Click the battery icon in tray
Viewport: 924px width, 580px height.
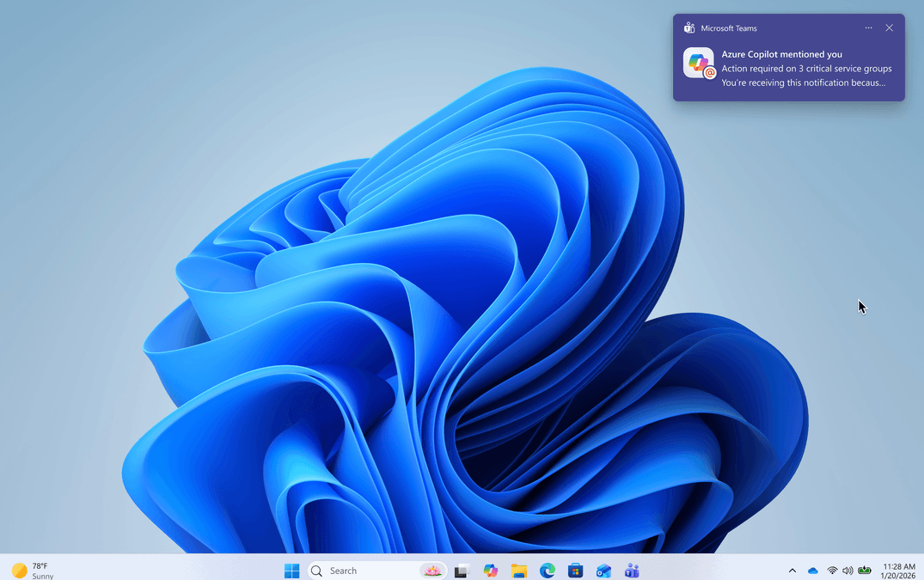(x=865, y=570)
